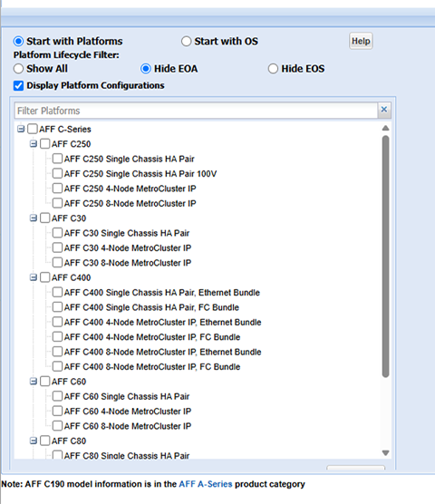The image size is (435, 504).
Task: Collapse the AFF C-Series tree node
Action: click(x=21, y=129)
